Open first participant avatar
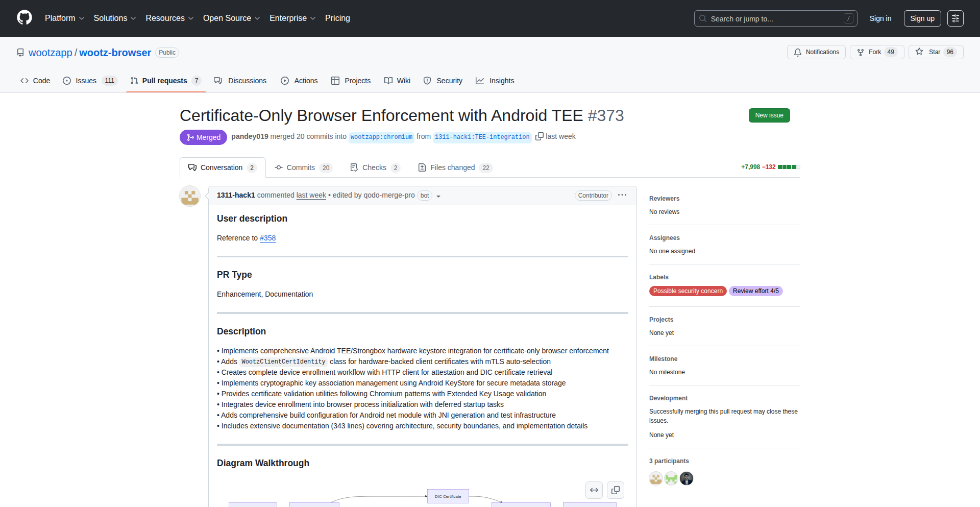This screenshot has height=507, width=980. point(656,478)
